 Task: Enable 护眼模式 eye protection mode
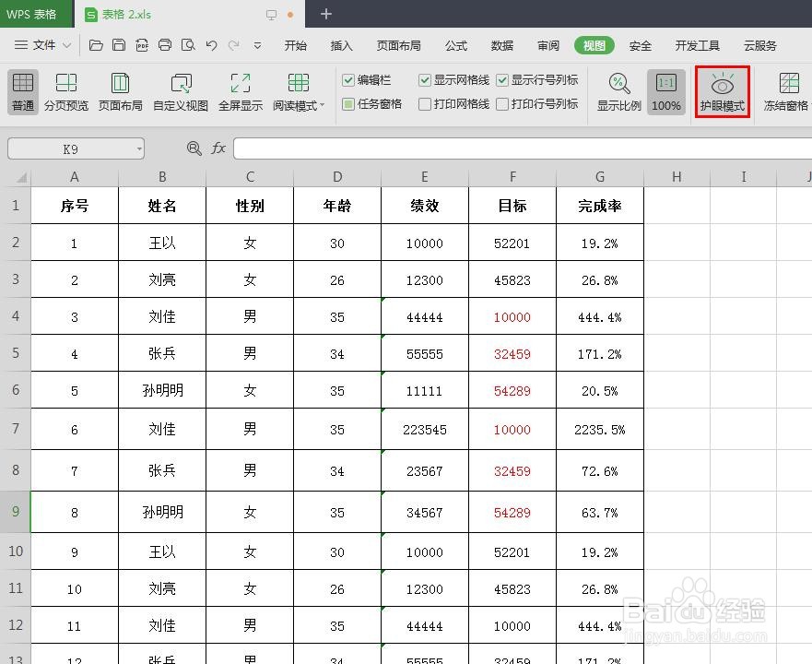pos(723,91)
